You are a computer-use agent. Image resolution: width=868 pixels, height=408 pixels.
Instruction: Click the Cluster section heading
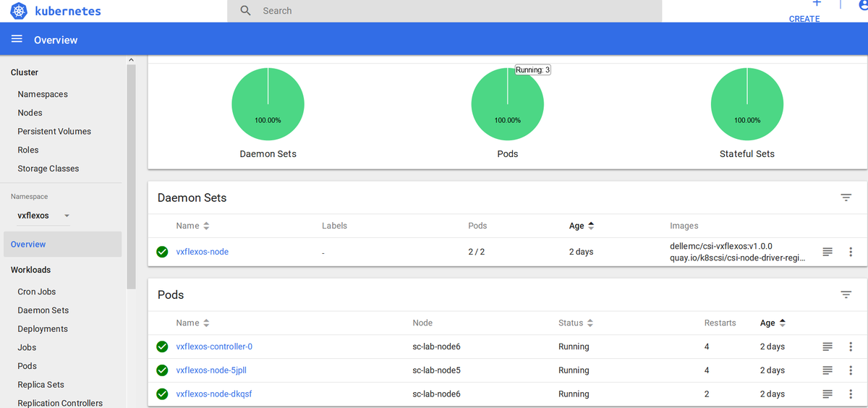(x=25, y=72)
